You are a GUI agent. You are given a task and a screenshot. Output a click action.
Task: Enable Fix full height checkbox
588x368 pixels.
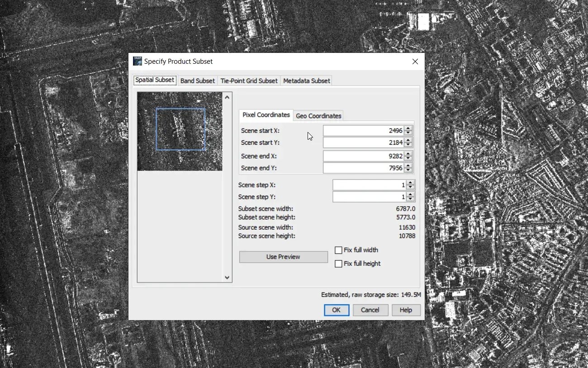pyautogui.click(x=338, y=264)
